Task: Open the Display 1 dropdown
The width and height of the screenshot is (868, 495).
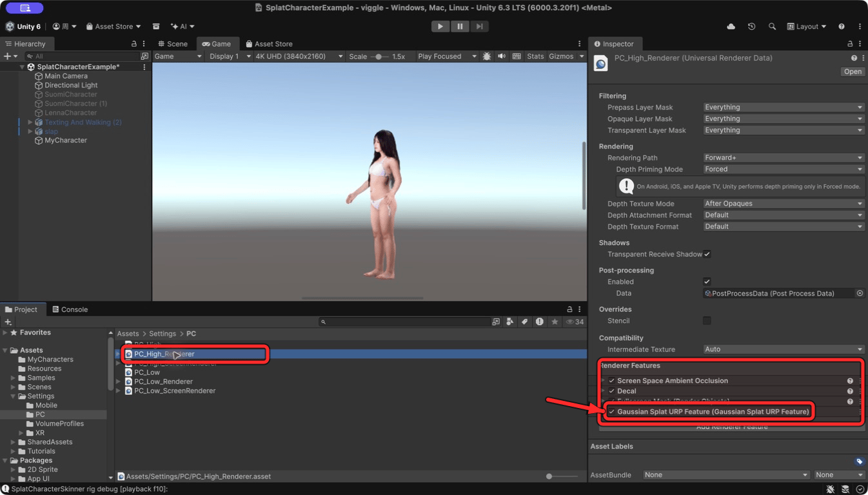Action: tap(228, 57)
